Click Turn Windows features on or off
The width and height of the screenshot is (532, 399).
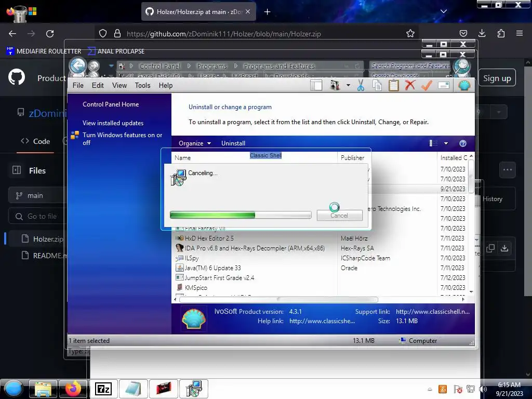pos(122,139)
